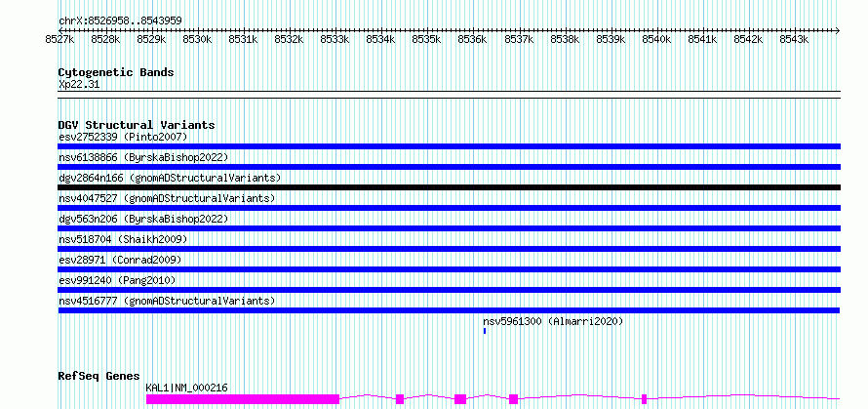The height and width of the screenshot is (409, 868).
Task: Select the large magenta KAL1 exon block
Action: coord(243,399)
